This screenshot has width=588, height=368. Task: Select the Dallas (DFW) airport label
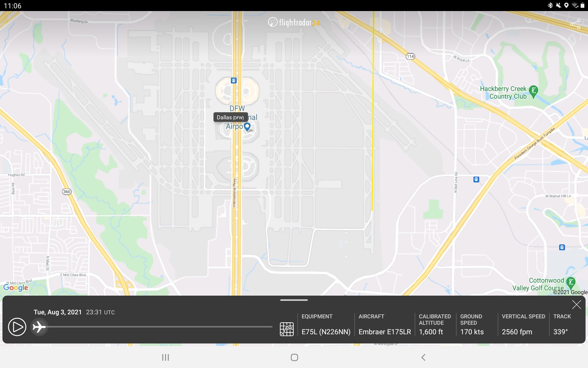(x=230, y=117)
